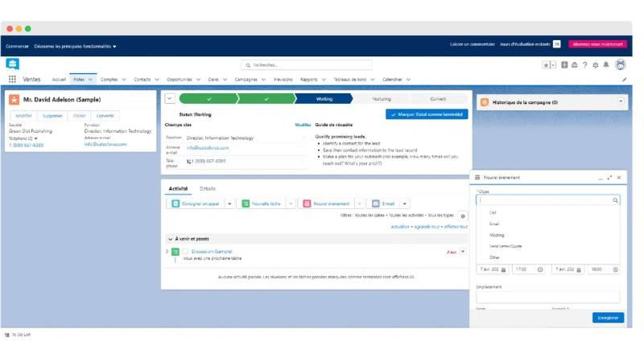Click the Nouvelle tâche button
Screen dimensions: 644x362
[262, 204]
